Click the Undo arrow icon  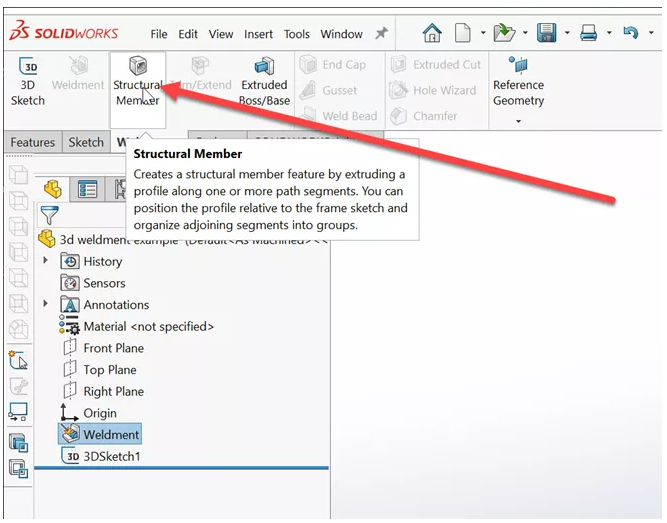tap(630, 32)
